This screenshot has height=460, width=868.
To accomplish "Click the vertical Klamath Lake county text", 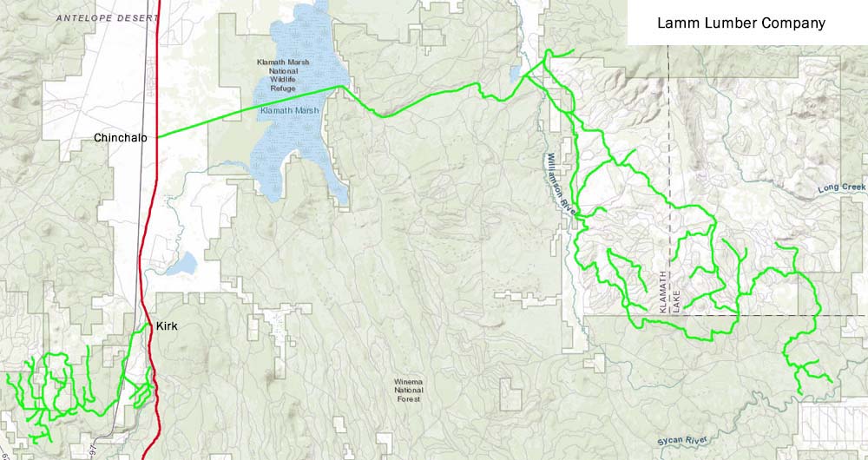I will [x=670, y=292].
